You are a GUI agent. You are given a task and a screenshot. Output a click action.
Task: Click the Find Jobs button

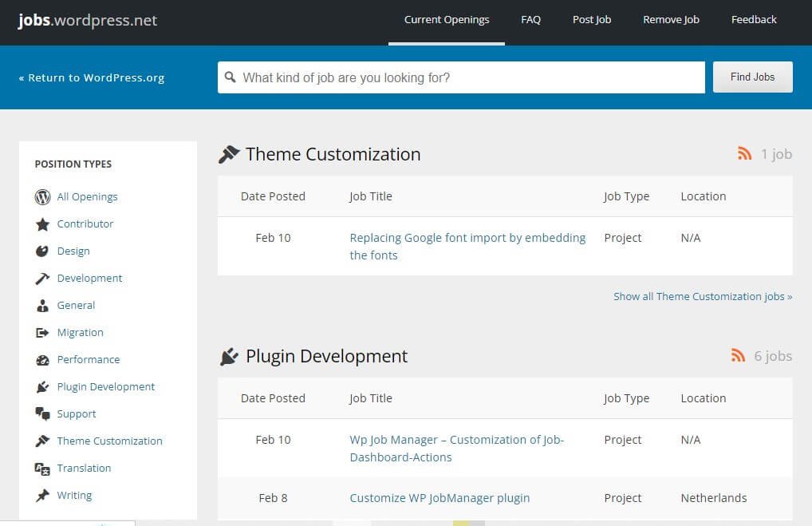pyautogui.click(x=752, y=77)
